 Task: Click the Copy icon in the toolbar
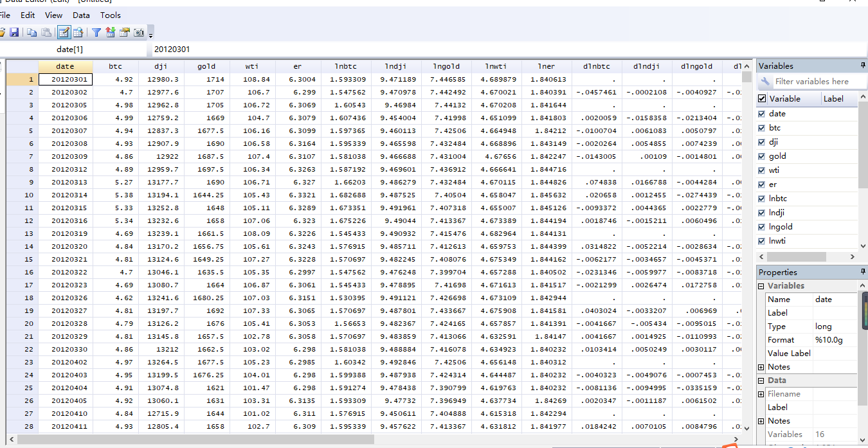point(32,32)
